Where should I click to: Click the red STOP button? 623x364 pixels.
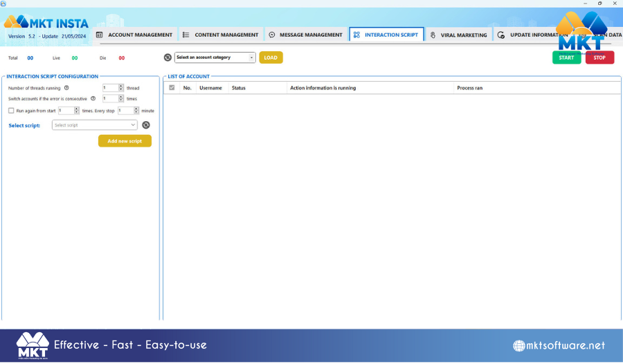[599, 57]
